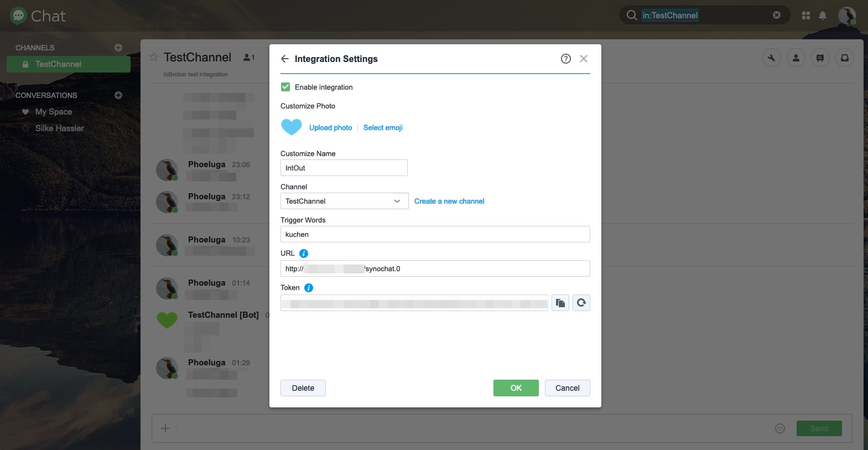Click Create a new channel link
Image resolution: width=868 pixels, height=450 pixels.
(449, 201)
